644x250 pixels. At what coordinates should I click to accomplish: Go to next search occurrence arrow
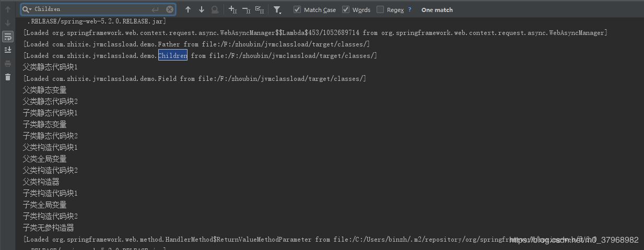pyautogui.click(x=202, y=9)
